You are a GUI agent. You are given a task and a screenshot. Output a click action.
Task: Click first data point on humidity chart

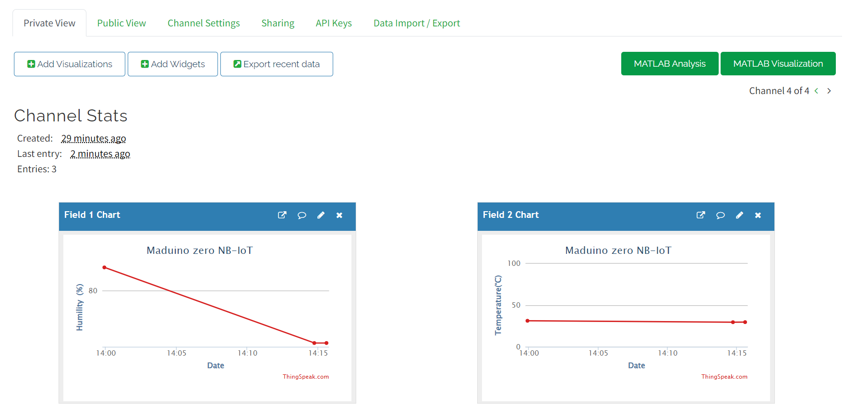point(104,267)
